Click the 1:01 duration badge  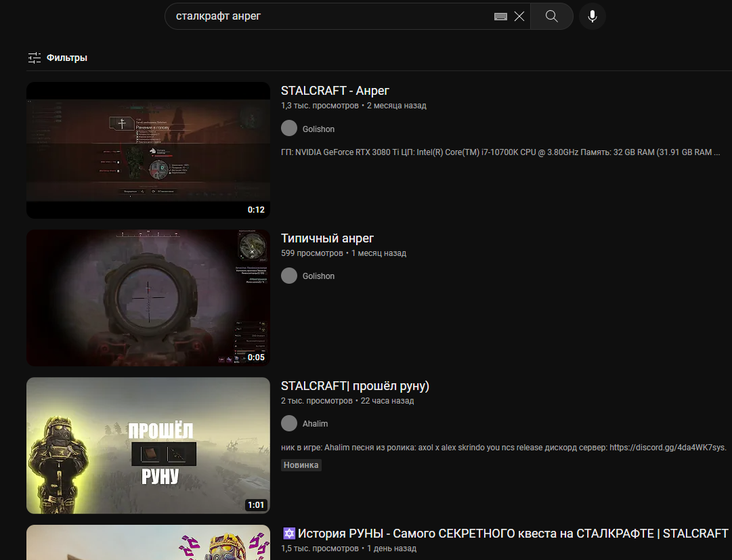256,505
